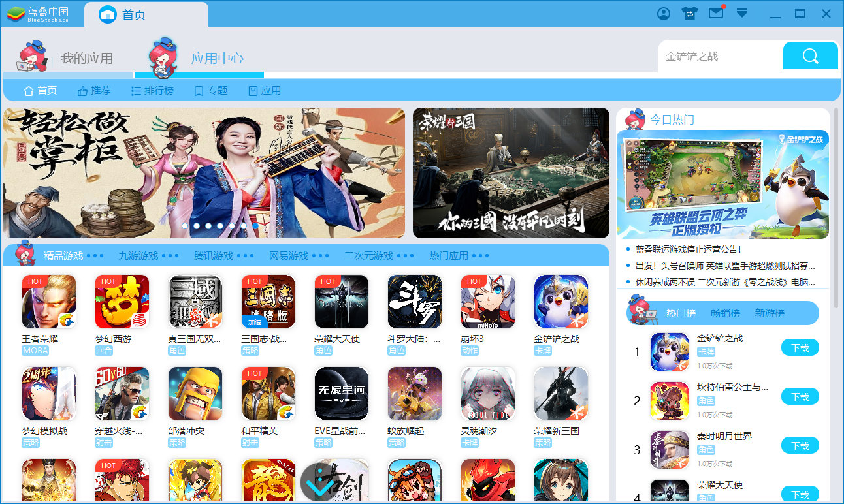The height and width of the screenshot is (504, 844).
Task: Open 梦幻西游 game icon
Action: (x=122, y=302)
